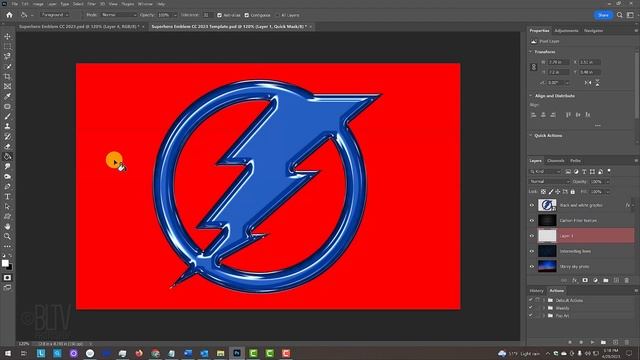Select the Move tool
The height and width of the screenshot is (360, 640).
pyautogui.click(x=7, y=36)
